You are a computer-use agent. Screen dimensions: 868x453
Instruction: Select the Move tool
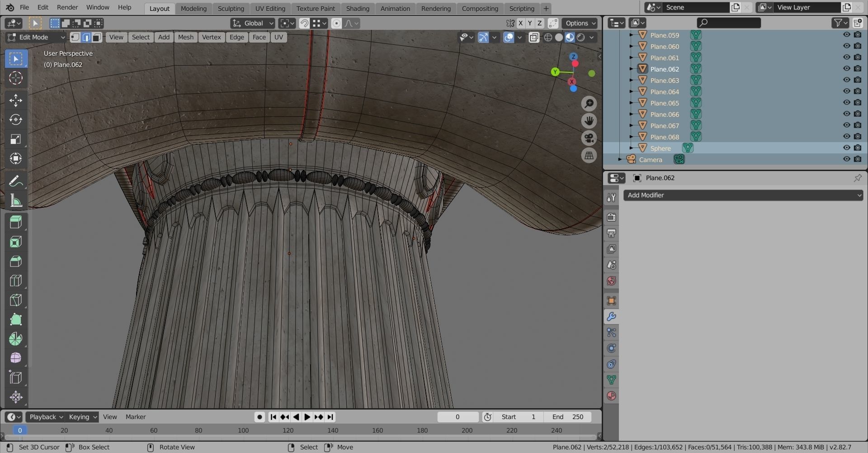[16, 100]
